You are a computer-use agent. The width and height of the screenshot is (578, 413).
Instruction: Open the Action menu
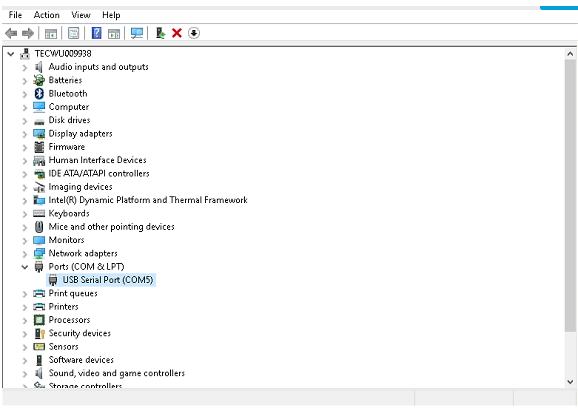pos(46,15)
